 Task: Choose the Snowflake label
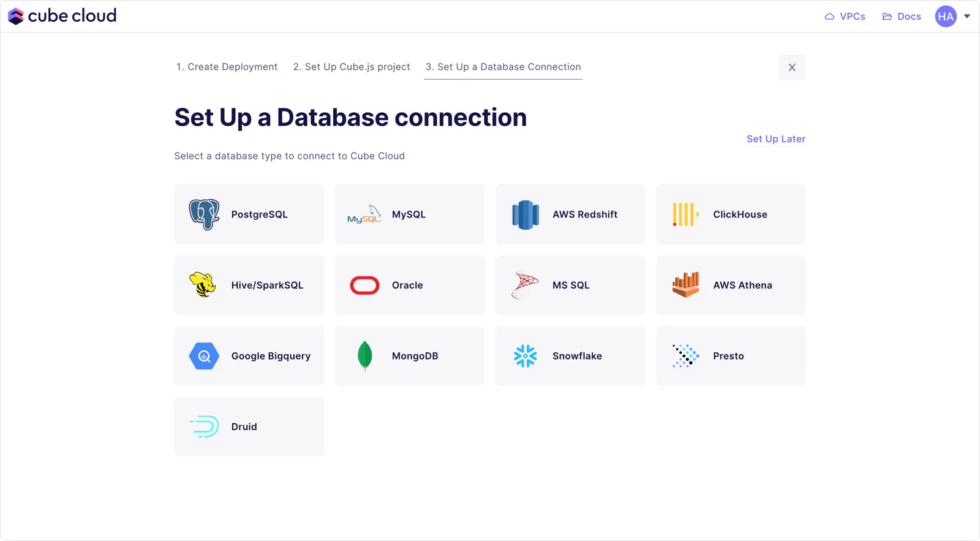(x=577, y=356)
